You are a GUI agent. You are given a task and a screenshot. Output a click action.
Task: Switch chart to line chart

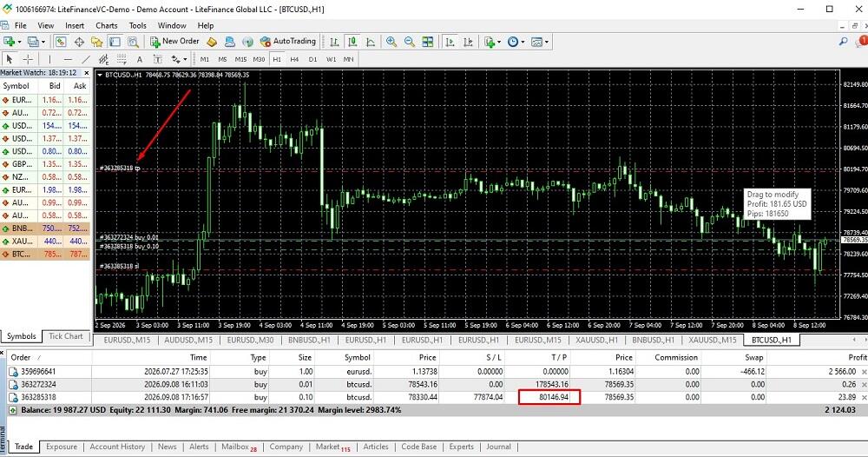371,42
